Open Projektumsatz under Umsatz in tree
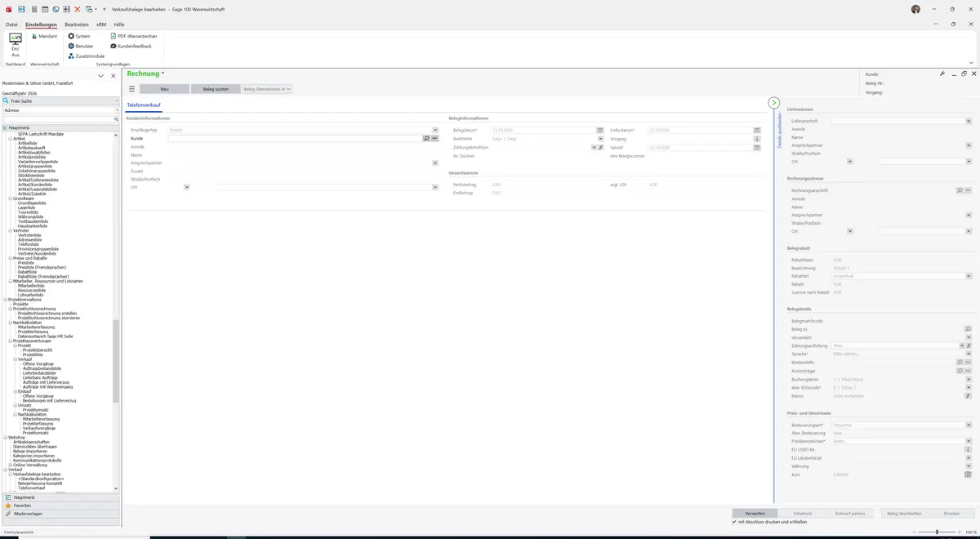Viewport: 980px width, 539px height. (36, 409)
